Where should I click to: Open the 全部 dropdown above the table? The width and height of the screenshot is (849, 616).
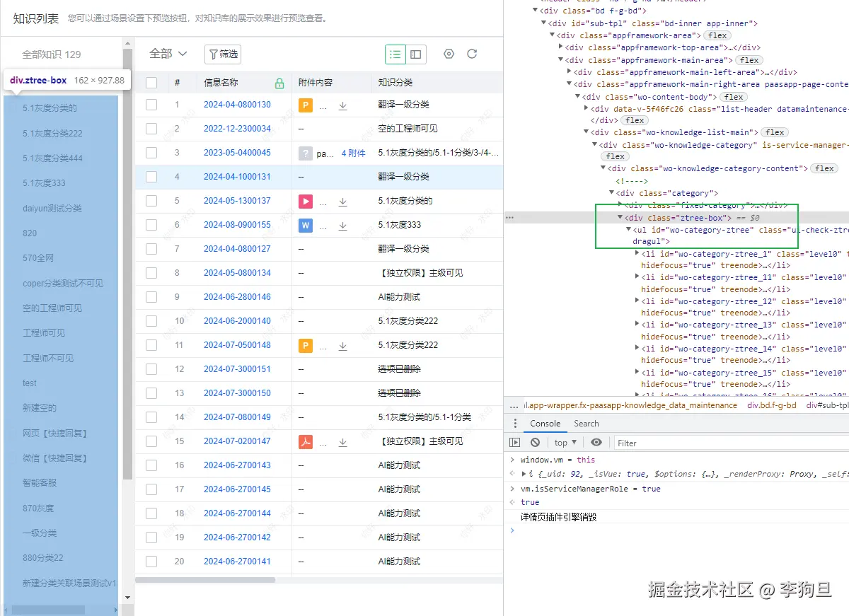click(168, 54)
